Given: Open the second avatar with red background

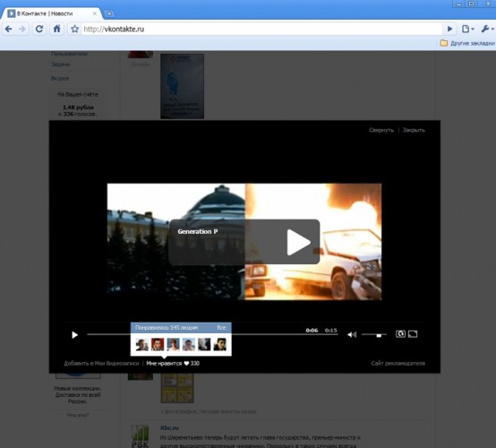Looking at the screenshot, I should click(x=158, y=344).
